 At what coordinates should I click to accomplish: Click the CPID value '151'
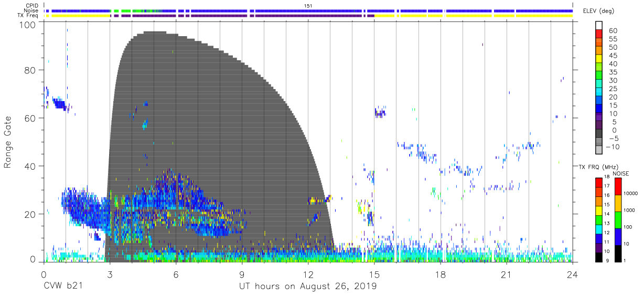click(308, 6)
